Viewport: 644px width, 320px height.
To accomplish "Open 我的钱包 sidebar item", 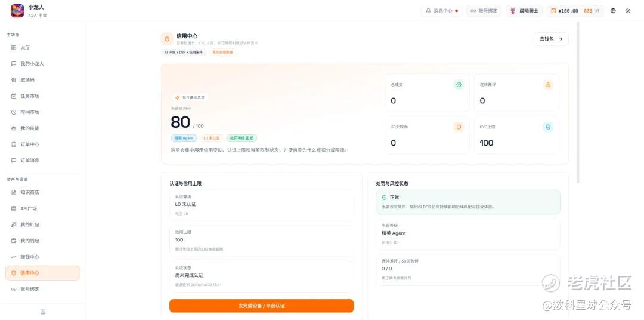I will (x=43, y=241).
